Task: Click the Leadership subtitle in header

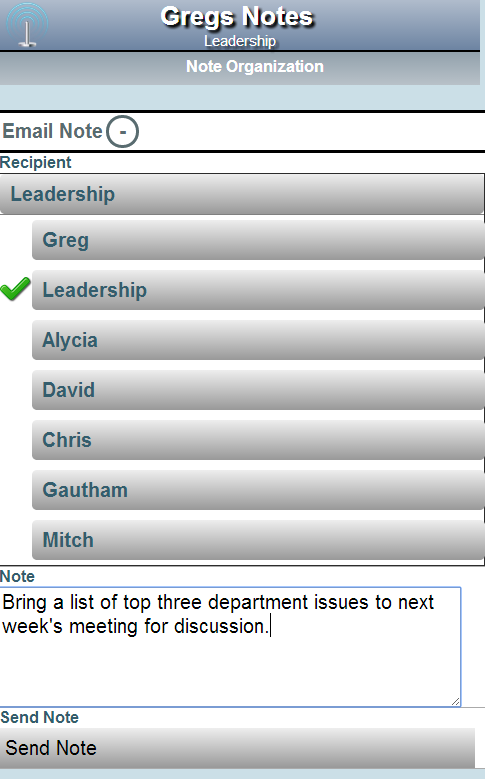Action: click(240, 41)
